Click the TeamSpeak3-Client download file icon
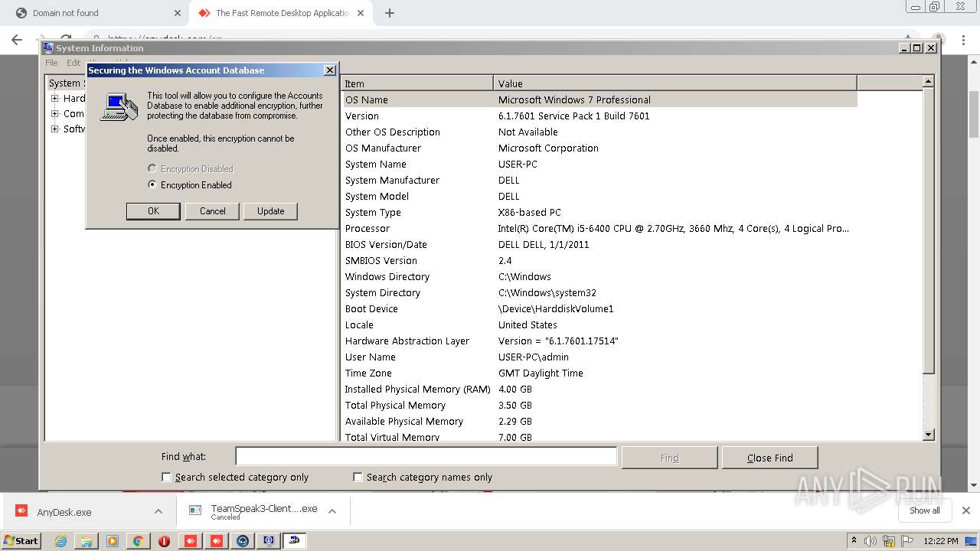 click(195, 511)
